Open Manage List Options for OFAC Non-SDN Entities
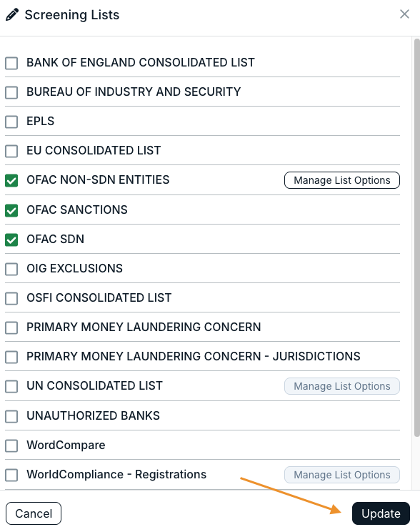This screenshot has height=532, width=420. tap(342, 180)
